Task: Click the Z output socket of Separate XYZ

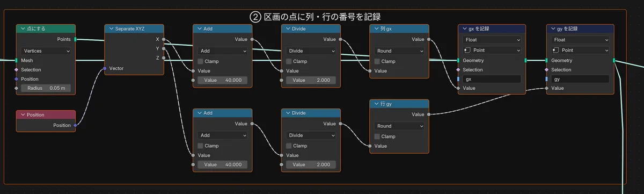Action: pos(164,58)
